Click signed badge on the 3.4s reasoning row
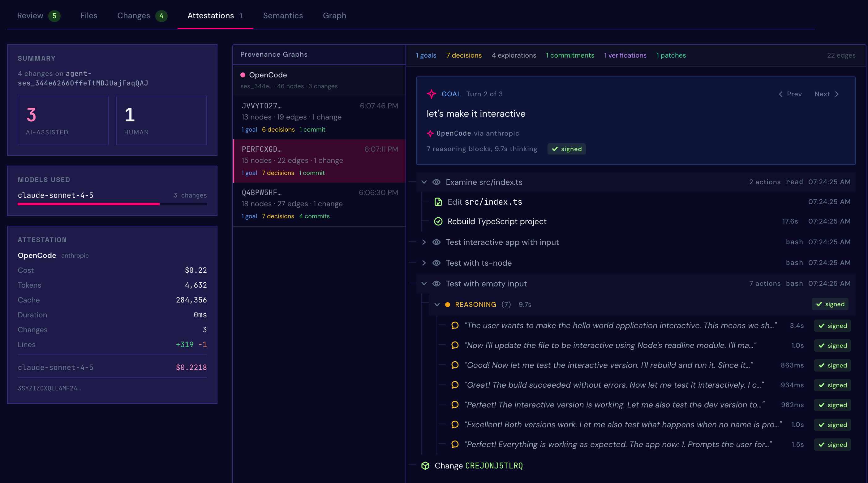Image resolution: width=868 pixels, height=483 pixels. click(x=833, y=326)
